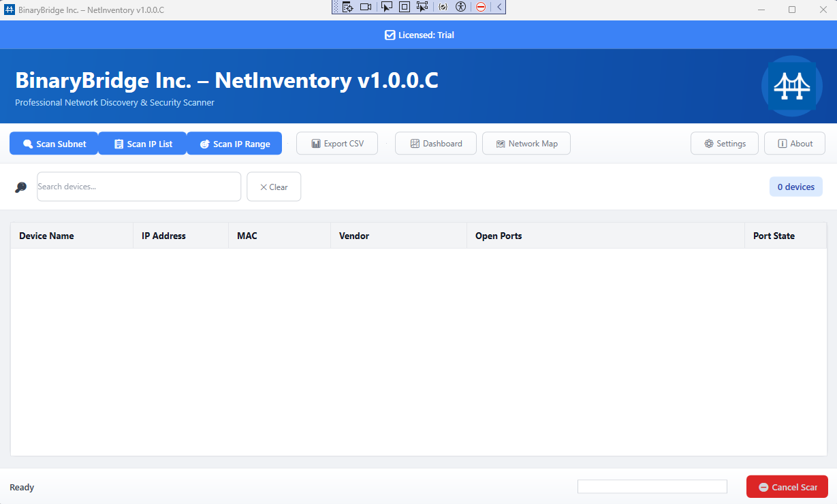Screen dimensions: 837x504
Task: Show the Network Map
Action: click(x=526, y=143)
